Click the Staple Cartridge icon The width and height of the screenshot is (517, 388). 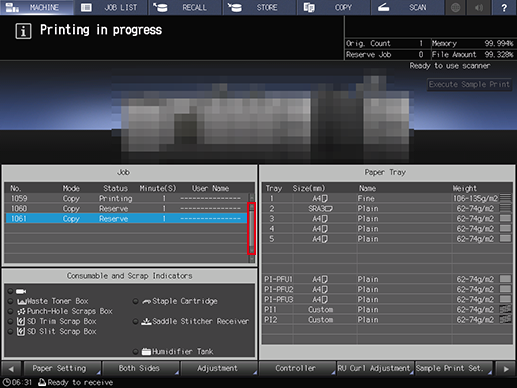[x=146, y=302]
